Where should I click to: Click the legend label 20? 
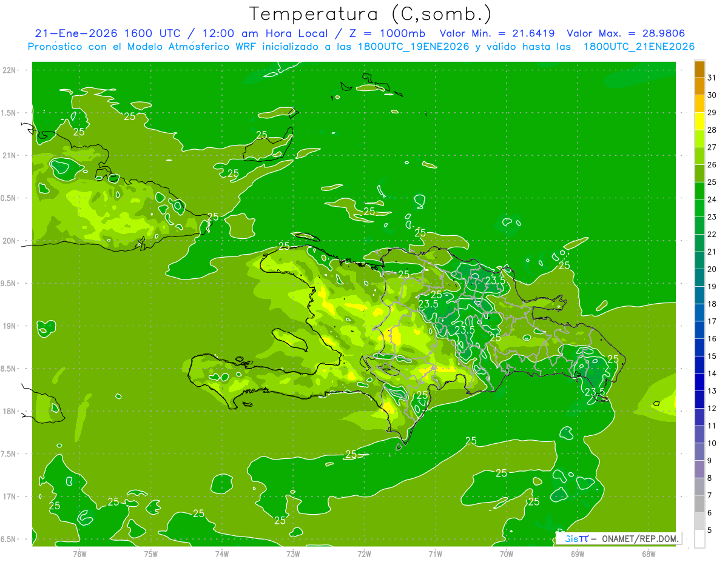coord(712,269)
